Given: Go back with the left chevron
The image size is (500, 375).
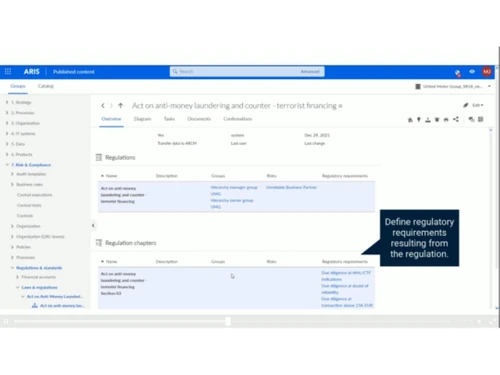Looking at the screenshot, I should (103, 106).
